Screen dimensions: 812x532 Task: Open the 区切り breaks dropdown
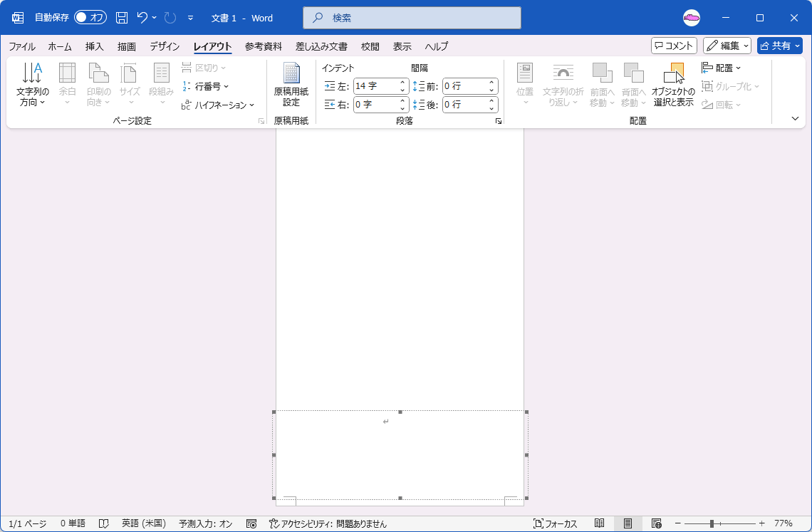point(204,68)
